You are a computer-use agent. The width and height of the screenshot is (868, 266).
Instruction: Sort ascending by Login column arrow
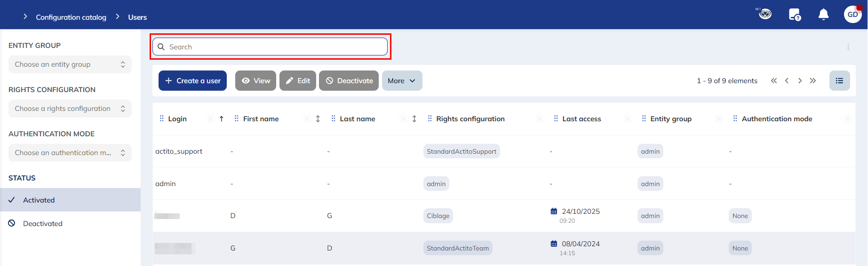click(222, 119)
